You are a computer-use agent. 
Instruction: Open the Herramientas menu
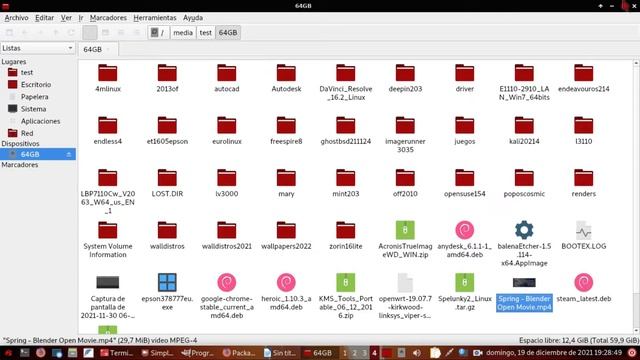(155, 18)
